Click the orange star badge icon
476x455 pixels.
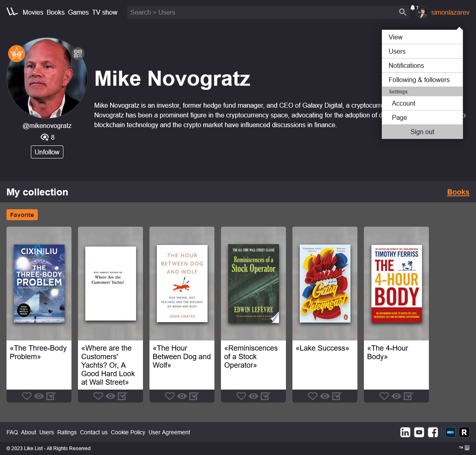coord(16,54)
